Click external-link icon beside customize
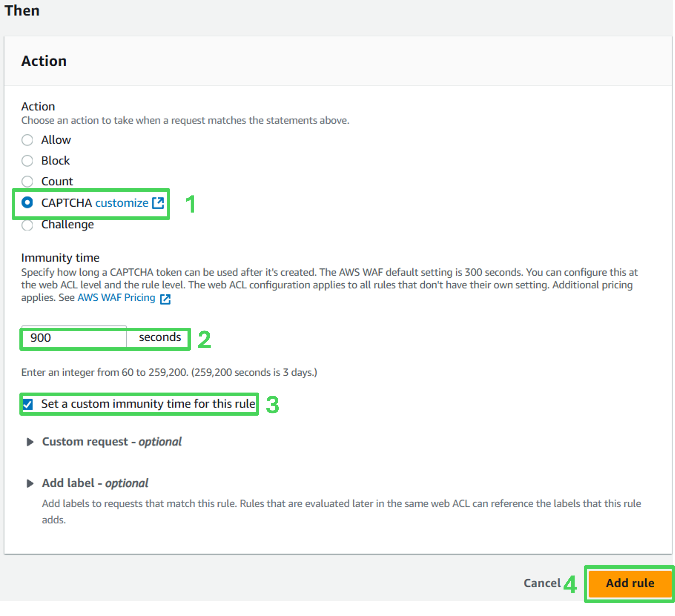Screen dimensions: 675x616 click(158, 203)
